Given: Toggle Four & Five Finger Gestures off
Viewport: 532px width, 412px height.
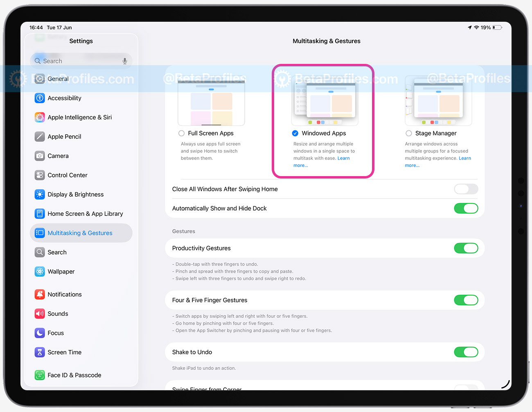Looking at the screenshot, I should [466, 300].
